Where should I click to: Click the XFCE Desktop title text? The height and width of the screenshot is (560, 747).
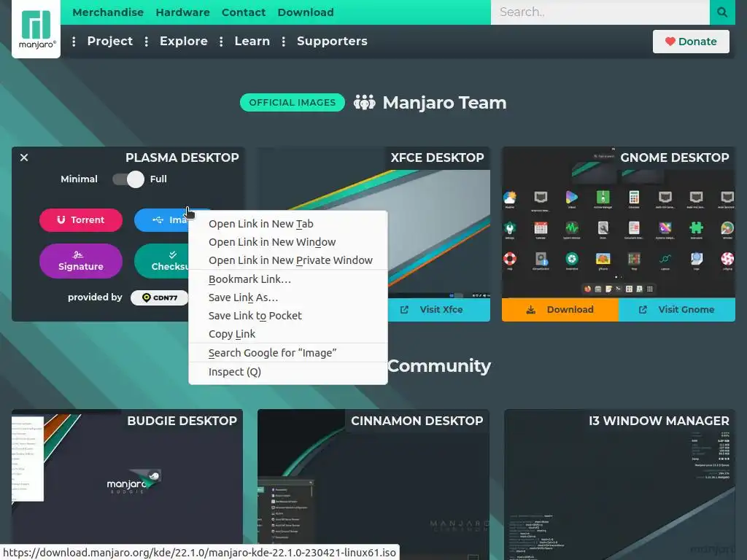pos(438,157)
